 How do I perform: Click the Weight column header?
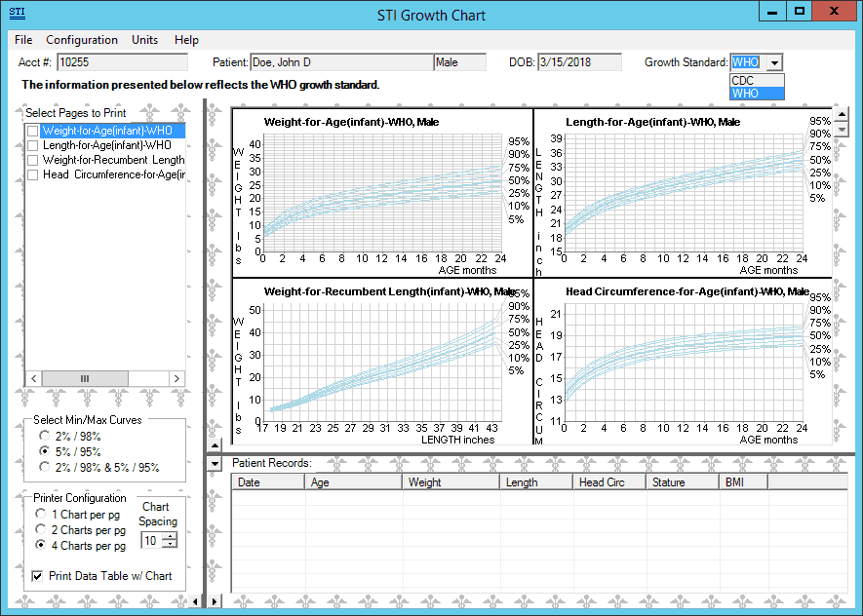click(x=451, y=482)
